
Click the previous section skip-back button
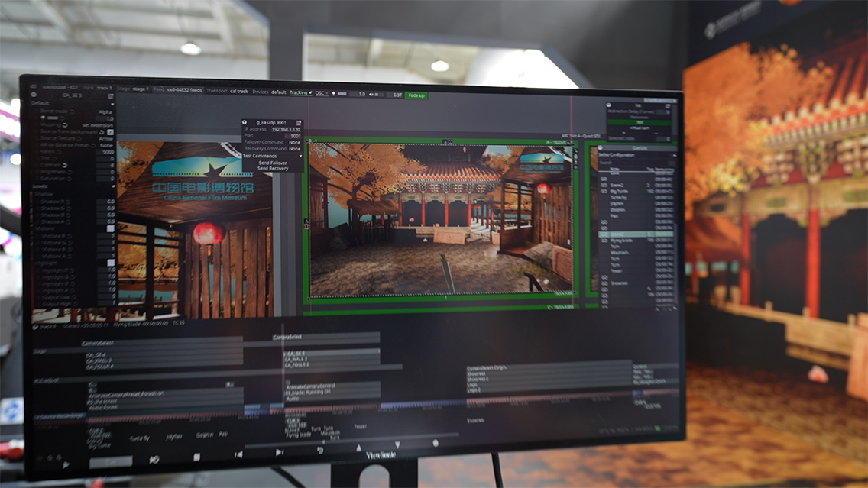238,454
